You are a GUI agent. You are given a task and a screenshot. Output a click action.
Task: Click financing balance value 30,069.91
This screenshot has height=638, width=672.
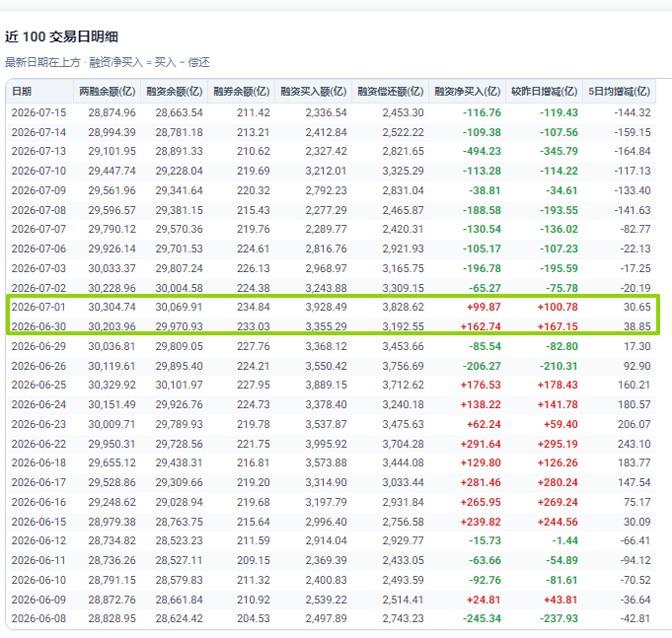coord(180,307)
